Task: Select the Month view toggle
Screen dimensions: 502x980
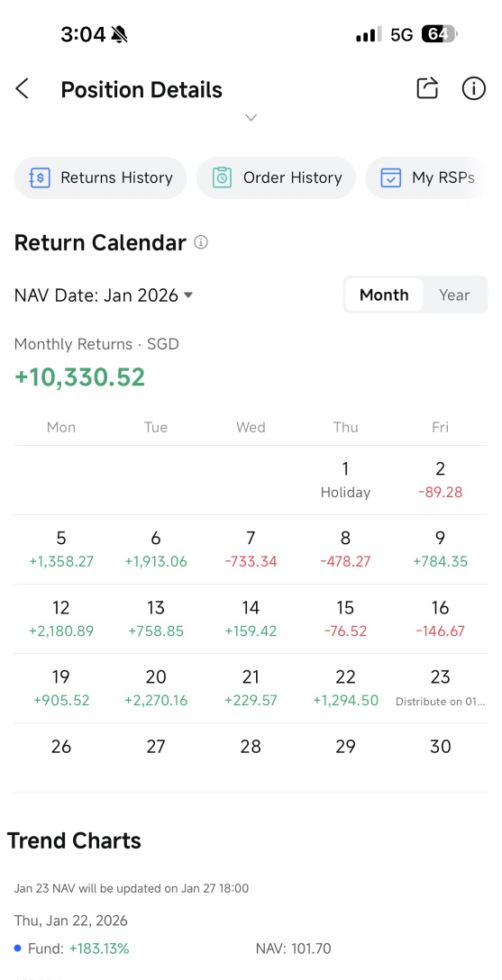Action: [x=384, y=295]
